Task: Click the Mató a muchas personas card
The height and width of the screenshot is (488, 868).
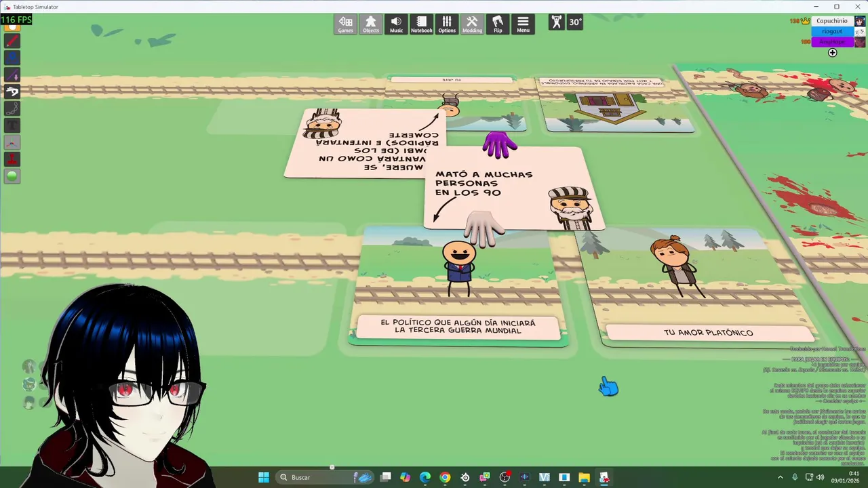Action: point(514,188)
